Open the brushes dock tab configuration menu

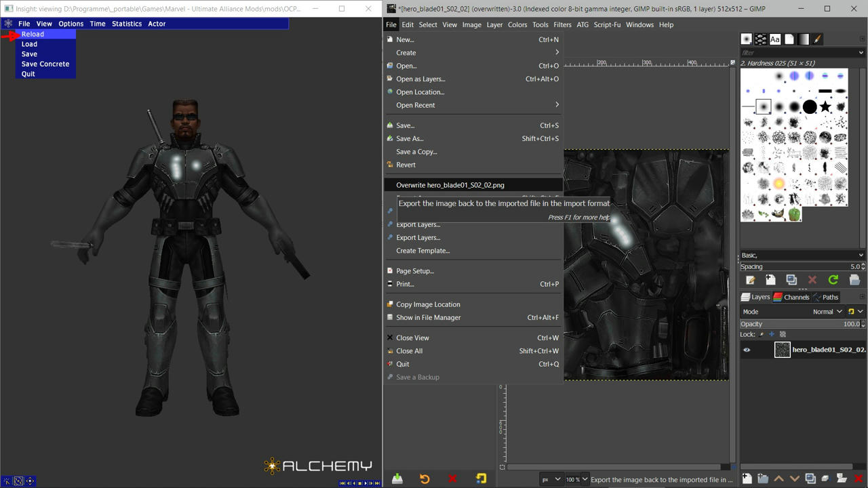coord(863,39)
